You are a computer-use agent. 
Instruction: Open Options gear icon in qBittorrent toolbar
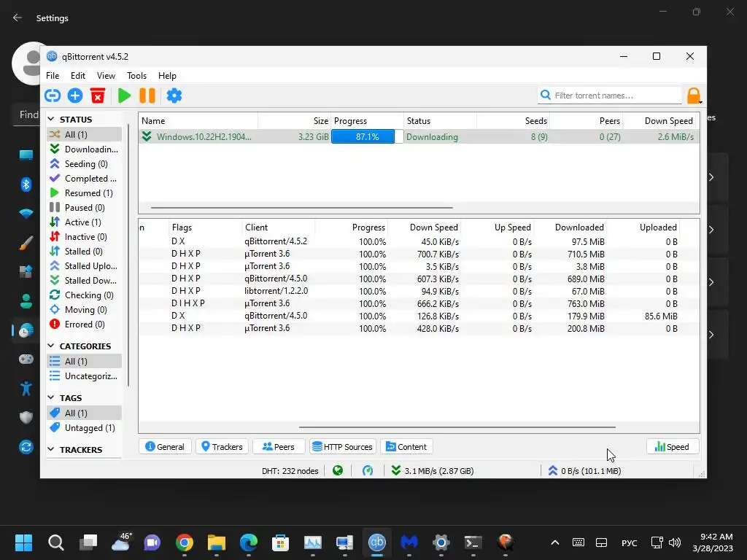pos(174,96)
